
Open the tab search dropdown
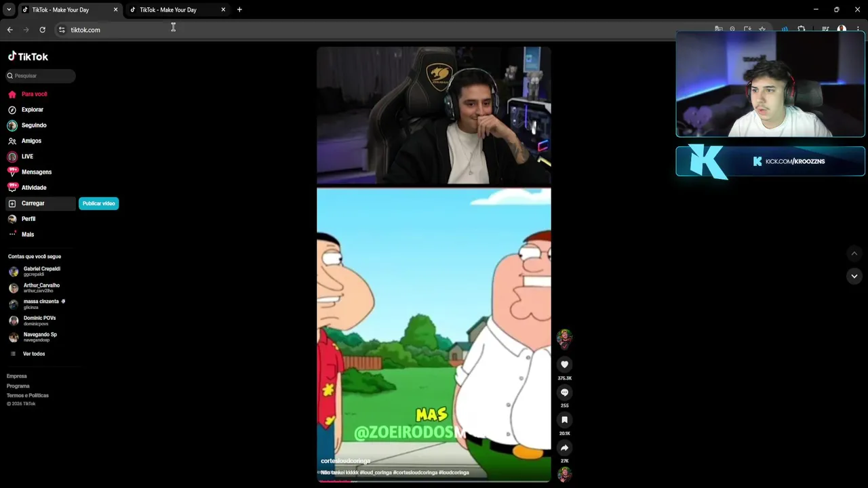pos(9,9)
